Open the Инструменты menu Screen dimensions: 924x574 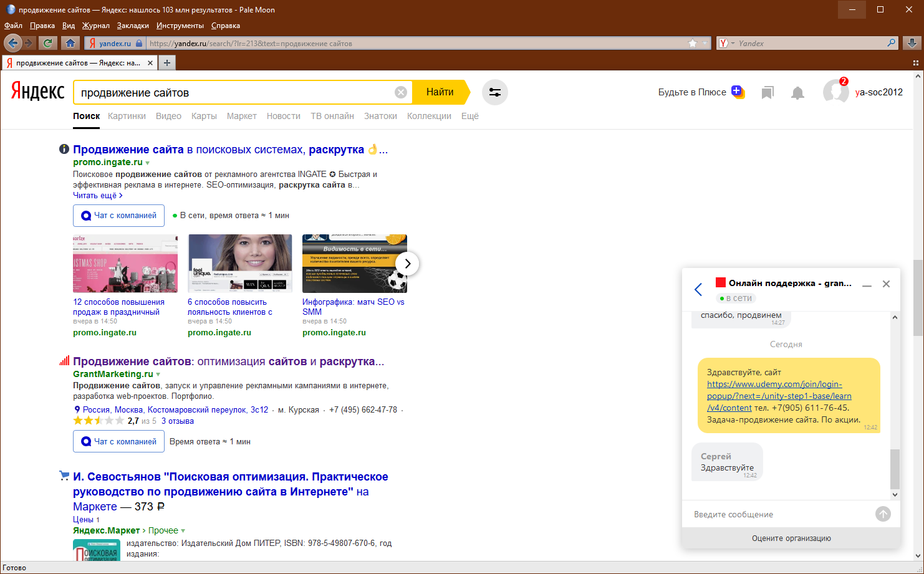tap(180, 26)
